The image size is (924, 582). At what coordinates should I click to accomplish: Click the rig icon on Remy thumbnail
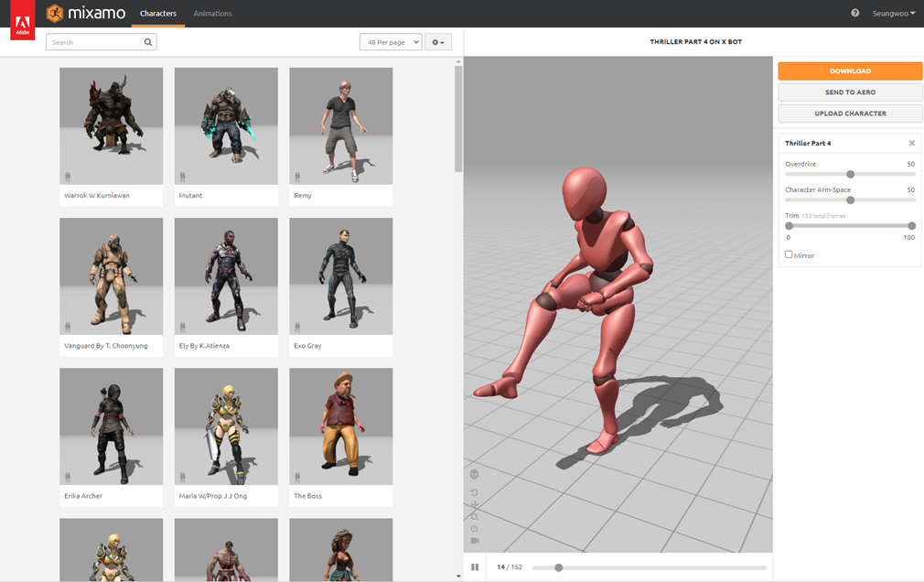click(297, 177)
